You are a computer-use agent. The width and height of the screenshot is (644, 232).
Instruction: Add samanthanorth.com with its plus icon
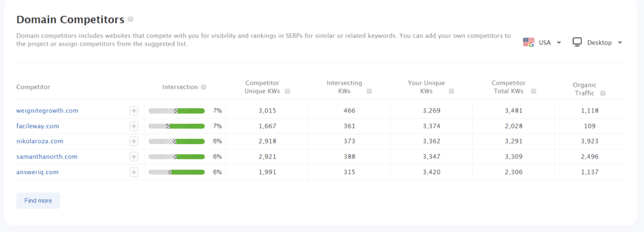click(134, 157)
